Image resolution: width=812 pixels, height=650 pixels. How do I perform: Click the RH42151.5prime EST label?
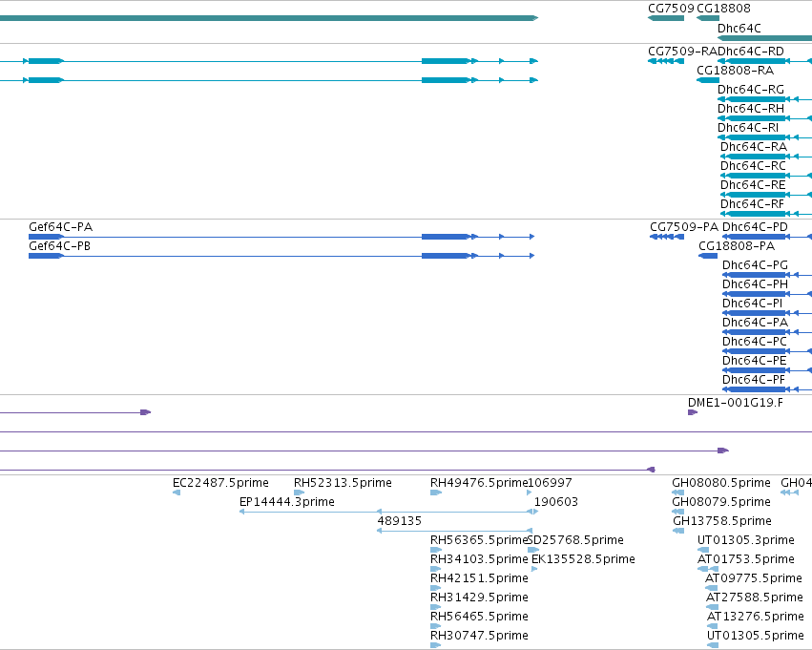click(480, 578)
